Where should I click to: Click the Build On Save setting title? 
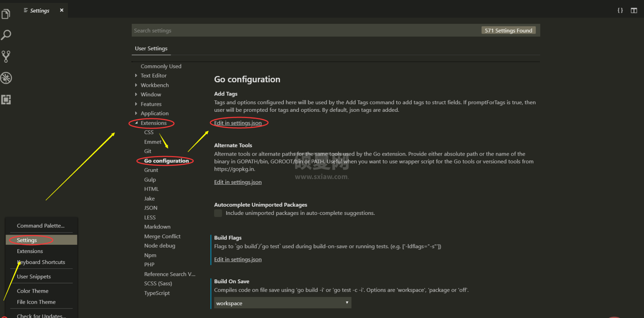[x=231, y=281]
